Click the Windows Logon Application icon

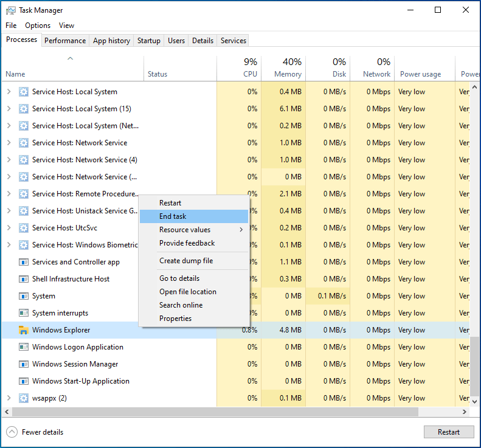[24, 347]
